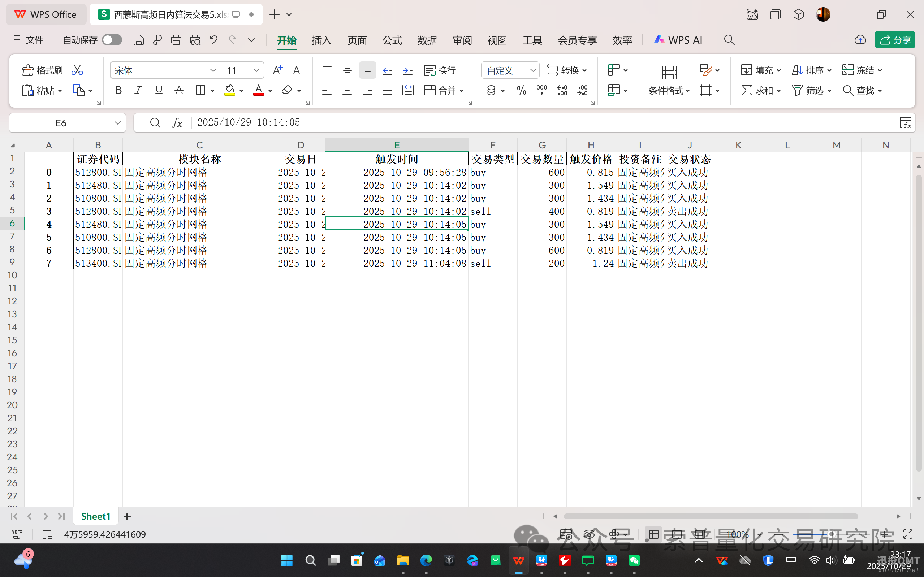Viewport: 924px width, 577px height.
Task: Toggle italic formatting
Action: click(138, 90)
